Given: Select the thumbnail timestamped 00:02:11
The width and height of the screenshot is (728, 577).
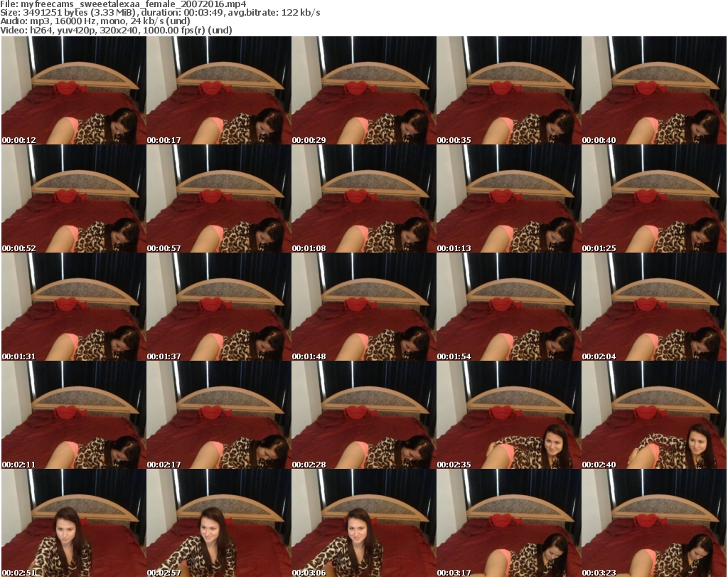Looking at the screenshot, I should (74, 415).
